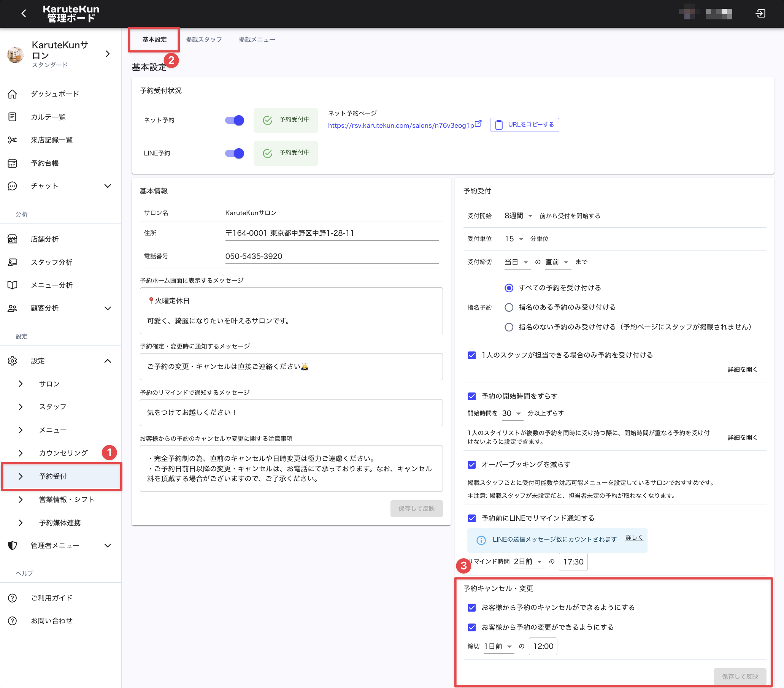784x688 pixels.
Task: Click the 住所 address input field
Action: coord(332,233)
